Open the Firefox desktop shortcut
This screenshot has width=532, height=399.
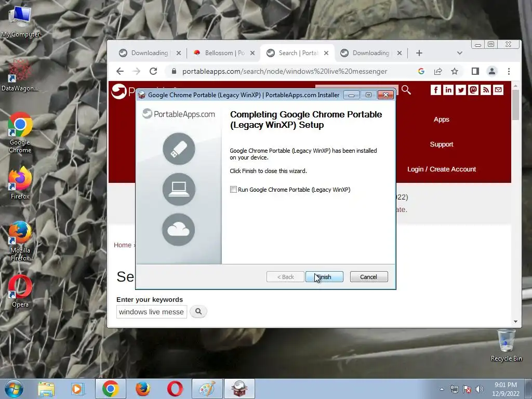click(20, 183)
